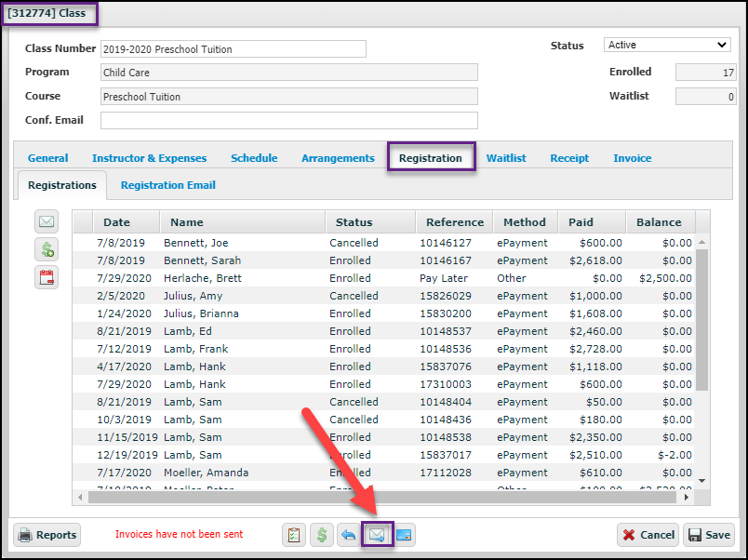This screenshot has height=560, width=748.
Task: Click the 'Invoices have not been sent' message
Action: click(x=179, y=534)
